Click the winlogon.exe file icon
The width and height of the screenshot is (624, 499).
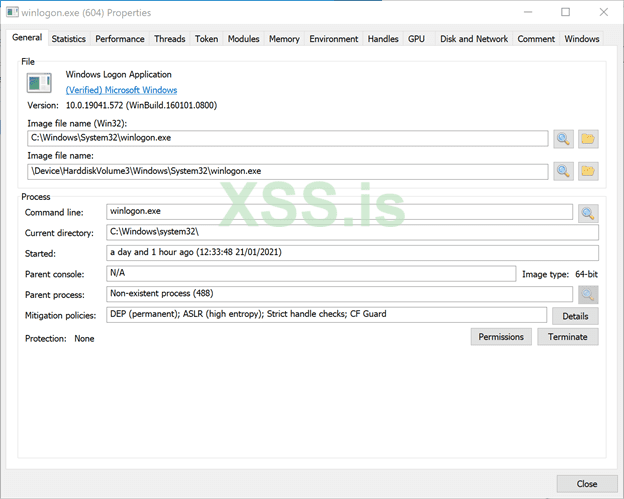tap(39, 83)
